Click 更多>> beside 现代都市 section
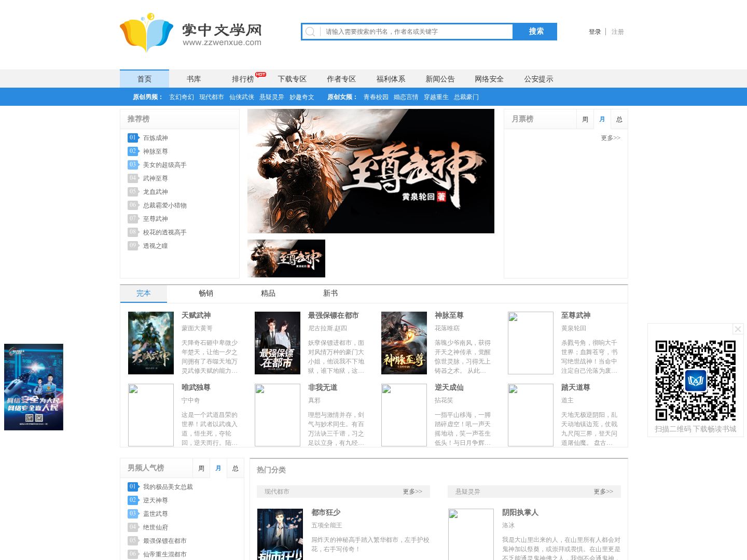Viewport: 747px width, 560px height. click(x=412, y=492)
